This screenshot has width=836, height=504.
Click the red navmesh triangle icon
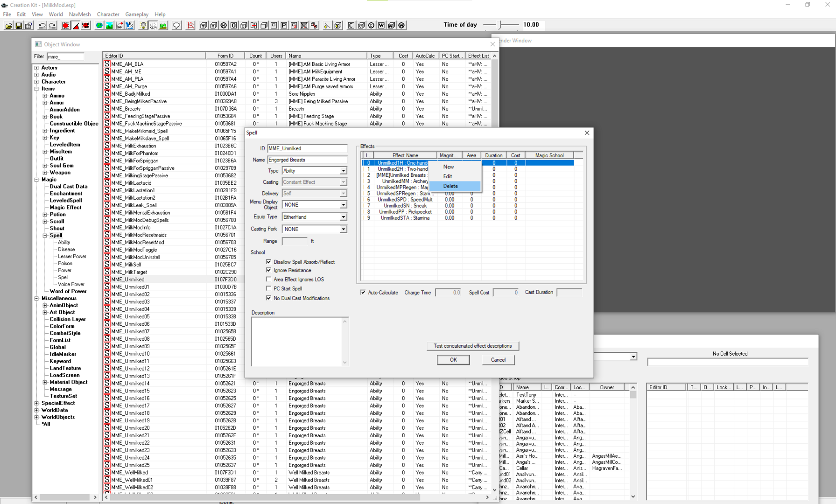pyautogui.click(x=190, y=26)
